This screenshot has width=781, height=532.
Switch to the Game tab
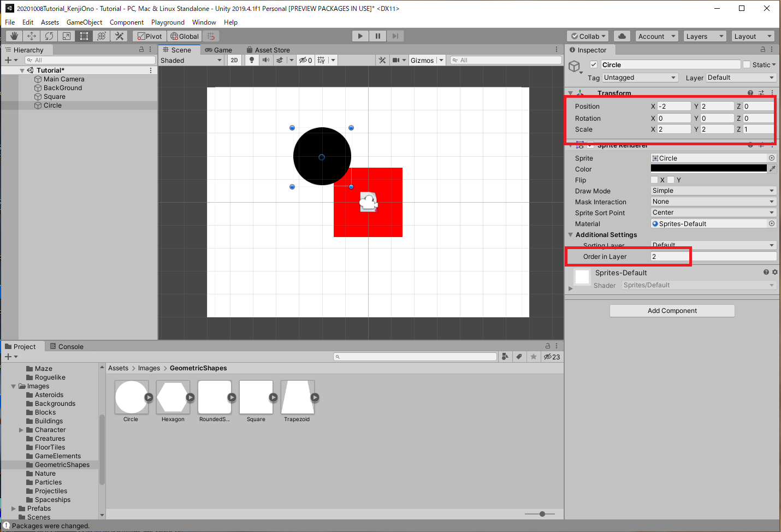[x=218, y=50]
